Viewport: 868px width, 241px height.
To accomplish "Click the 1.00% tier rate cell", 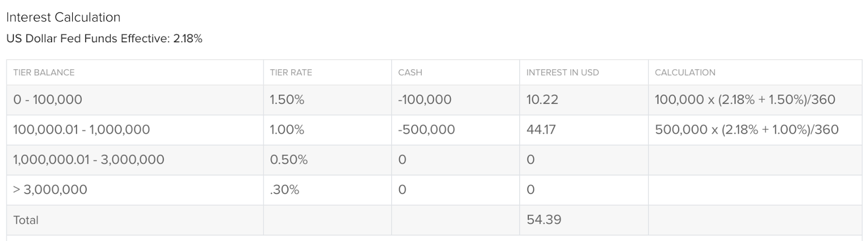I will click(x=287, y=130).
